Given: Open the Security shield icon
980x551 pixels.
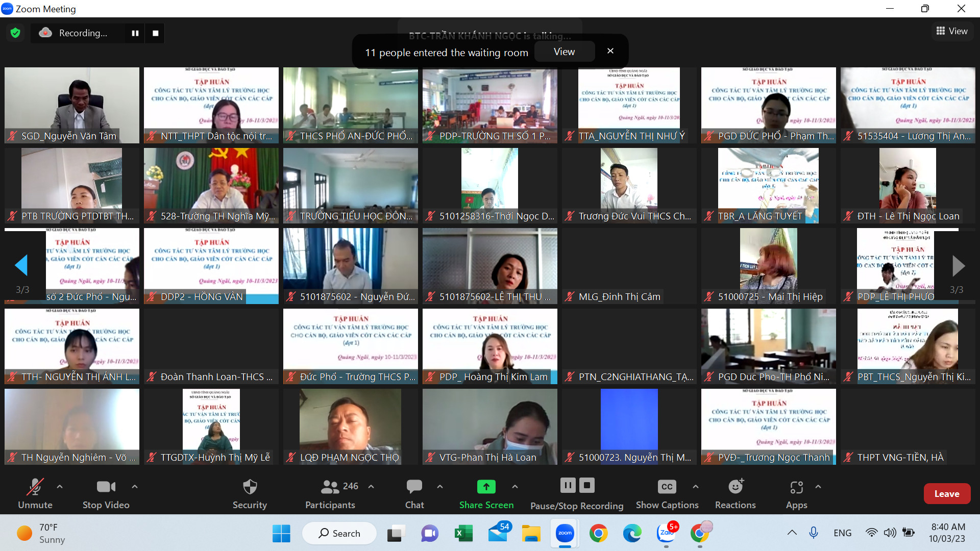Looking at the screenshot, I should coord(250,487).
